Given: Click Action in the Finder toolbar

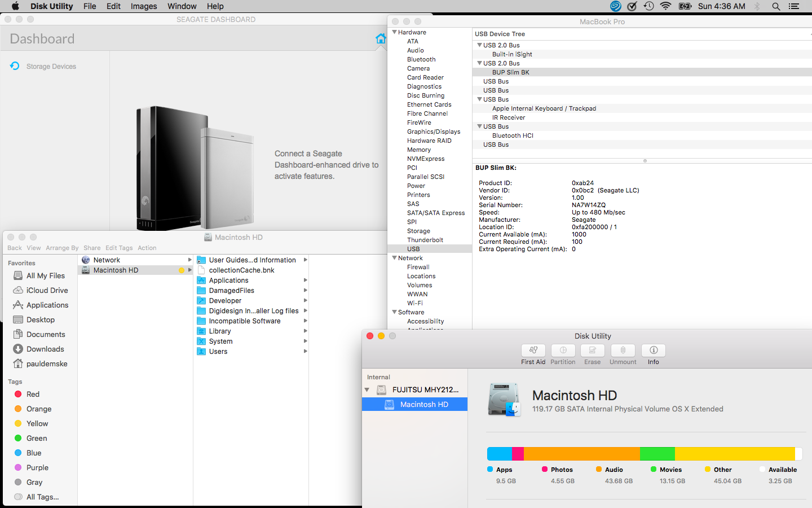Looking at the screenshot, I should click(x=147, y=248).
